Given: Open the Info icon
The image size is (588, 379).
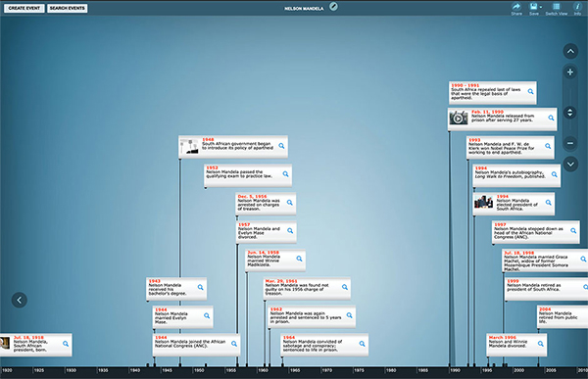Looking at the screenshot, I should (577, 7).
